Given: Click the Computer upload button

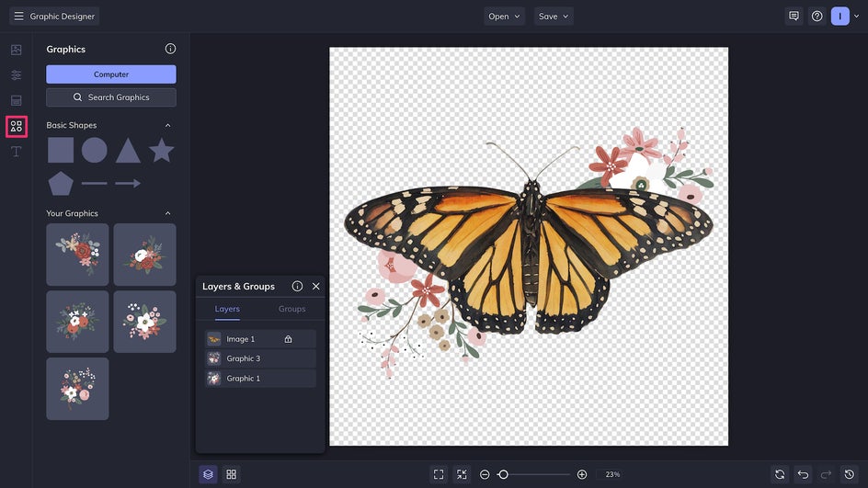Looking at the screenshot, I should click(111, 74).
